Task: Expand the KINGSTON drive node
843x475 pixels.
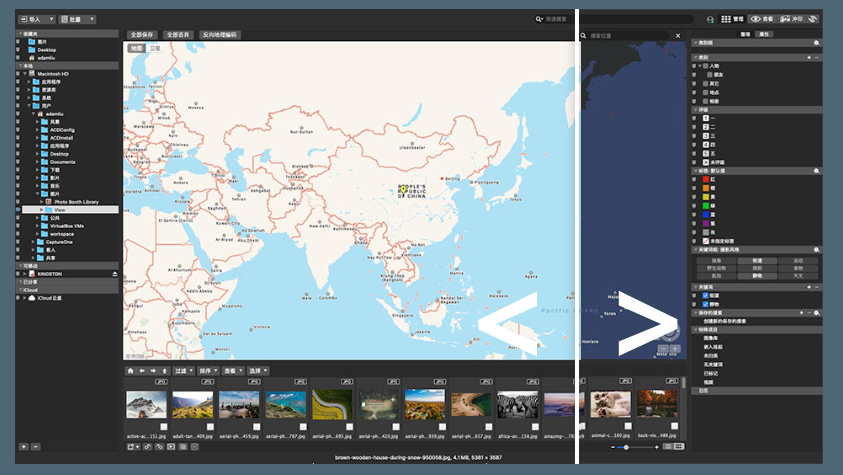Action: [x=25, y=274]
